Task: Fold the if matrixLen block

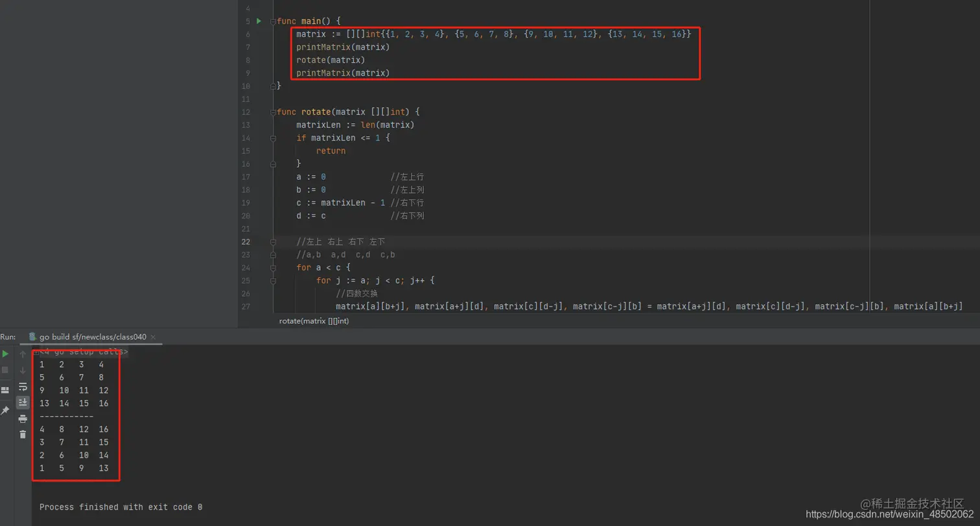Action: (x=273, y=138)
